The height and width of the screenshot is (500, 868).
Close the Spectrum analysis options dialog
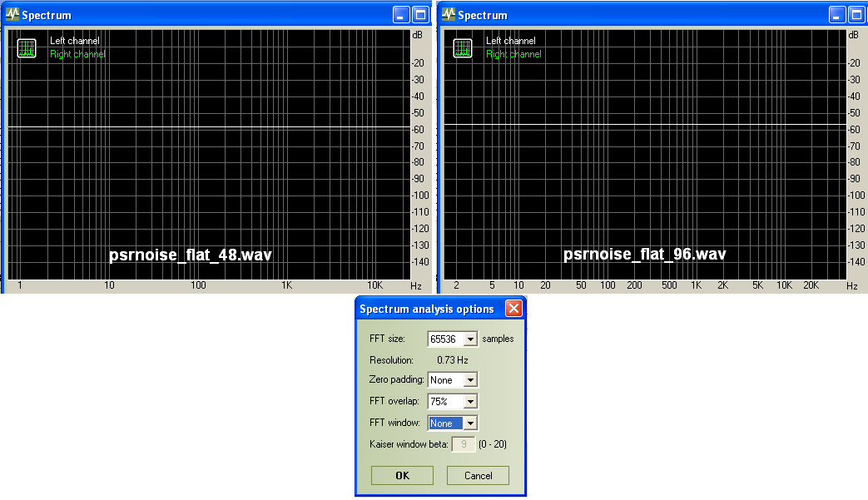click(513, 308)
